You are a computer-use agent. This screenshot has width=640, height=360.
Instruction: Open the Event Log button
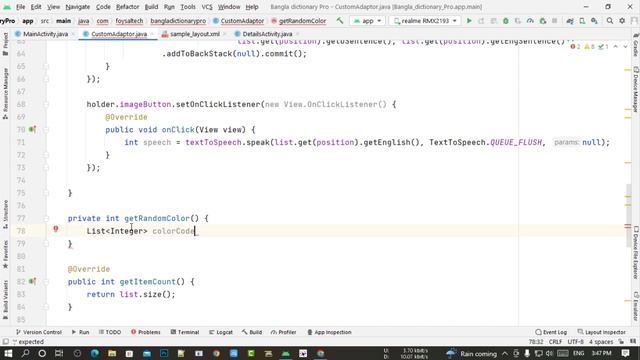(551, 332)
